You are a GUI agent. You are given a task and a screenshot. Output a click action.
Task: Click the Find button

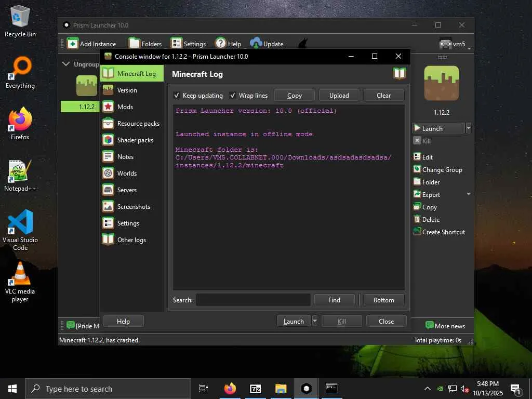pyautogui.click(x=334, y=300)
